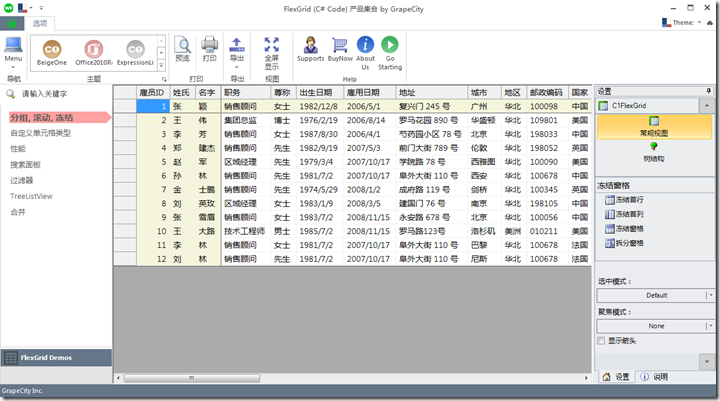Click the 罗马路123号 address cell

432,231
